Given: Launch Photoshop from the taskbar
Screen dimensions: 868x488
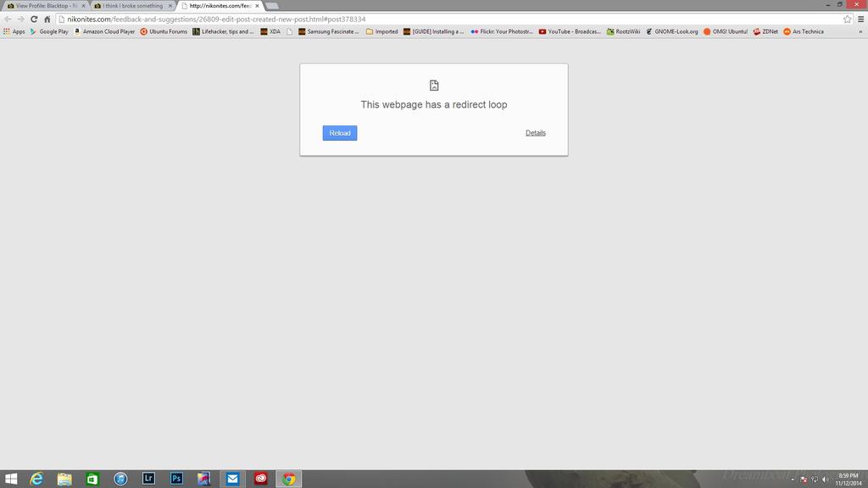Looking at the screenshot, I should pyautogui.click(x=176, y=479).
